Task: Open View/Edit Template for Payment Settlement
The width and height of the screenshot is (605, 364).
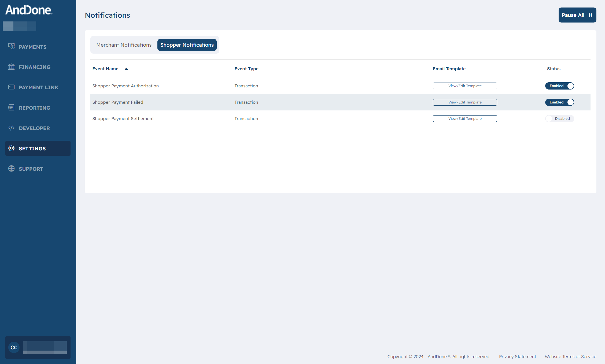Action: (x=464, y=118)
